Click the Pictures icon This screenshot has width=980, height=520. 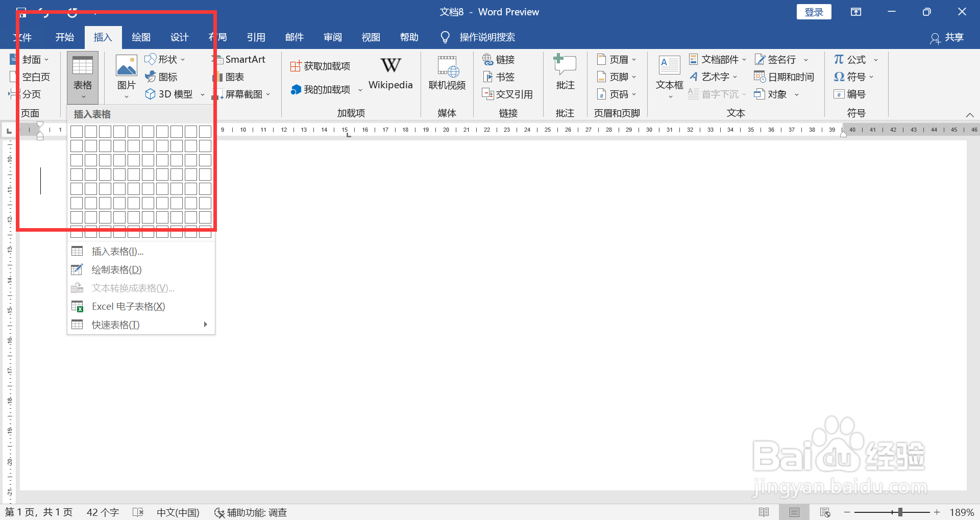(126, 66)
